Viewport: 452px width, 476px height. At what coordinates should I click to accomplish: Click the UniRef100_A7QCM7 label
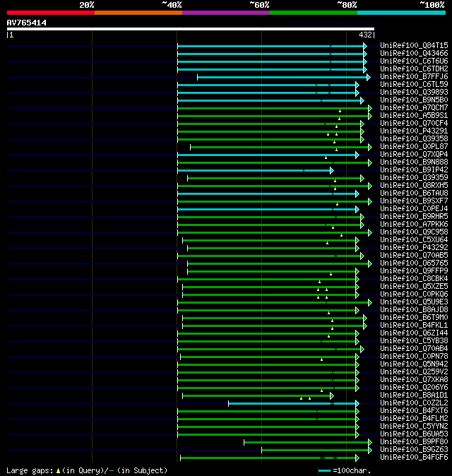tap(414, 108)
